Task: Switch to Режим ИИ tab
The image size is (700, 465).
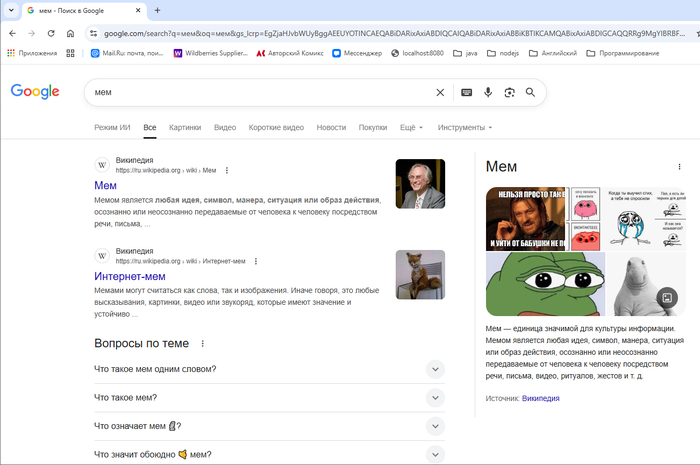Action: pos(112,128)
